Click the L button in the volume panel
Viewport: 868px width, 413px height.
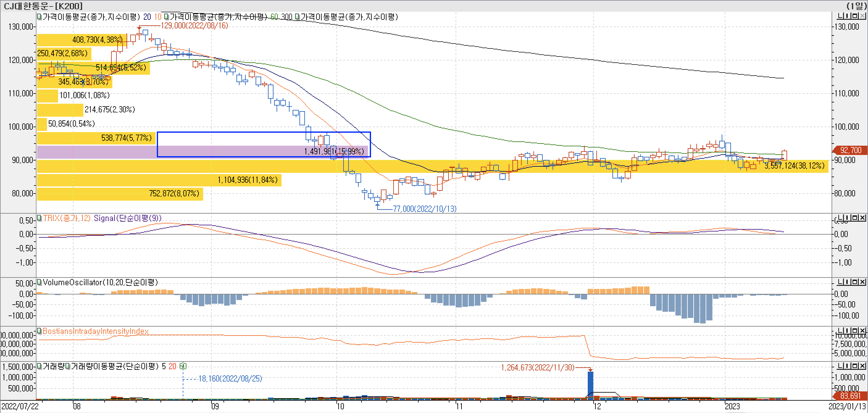(840, 365)
